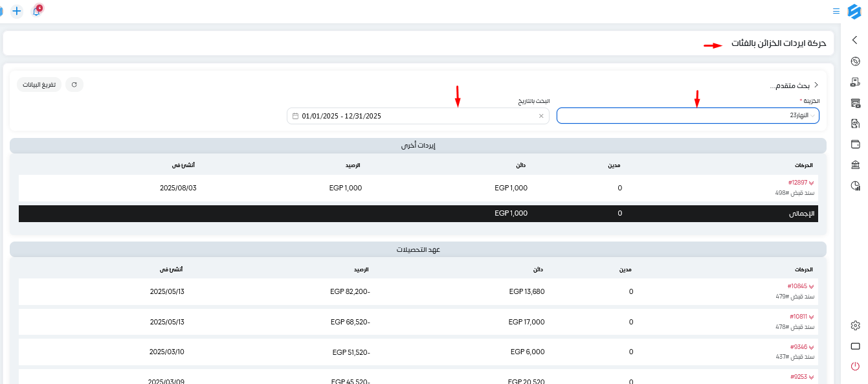Expand transaction row #9253
Image resolution: width=868 pixels, height=384 pixels.
(802, 377)
